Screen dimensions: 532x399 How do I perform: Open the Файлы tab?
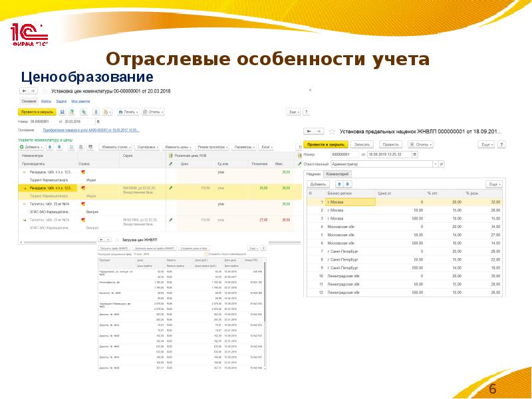coord(46,101)
